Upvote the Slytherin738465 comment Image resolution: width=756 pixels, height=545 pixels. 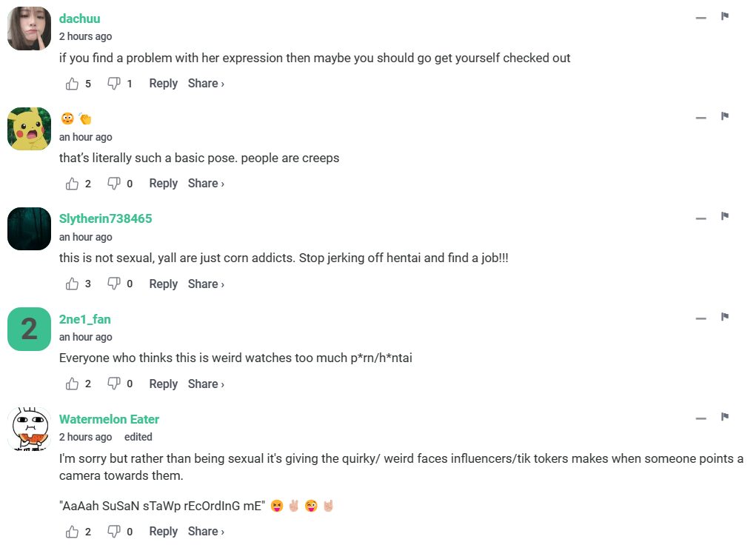click(72, 284)
